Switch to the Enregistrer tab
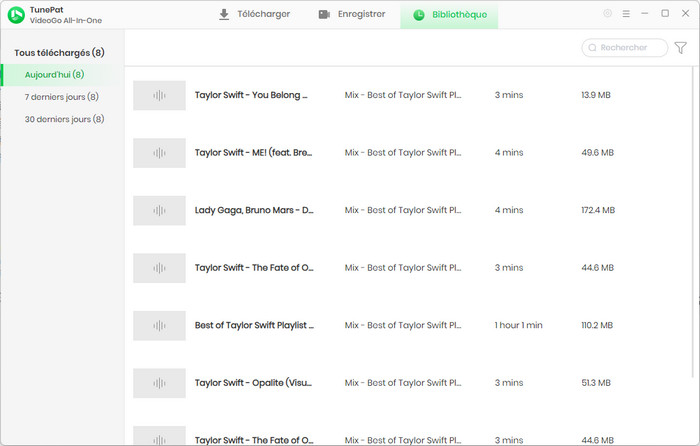The height and width of the screenshot is (446, 700). tap(352, 14)
